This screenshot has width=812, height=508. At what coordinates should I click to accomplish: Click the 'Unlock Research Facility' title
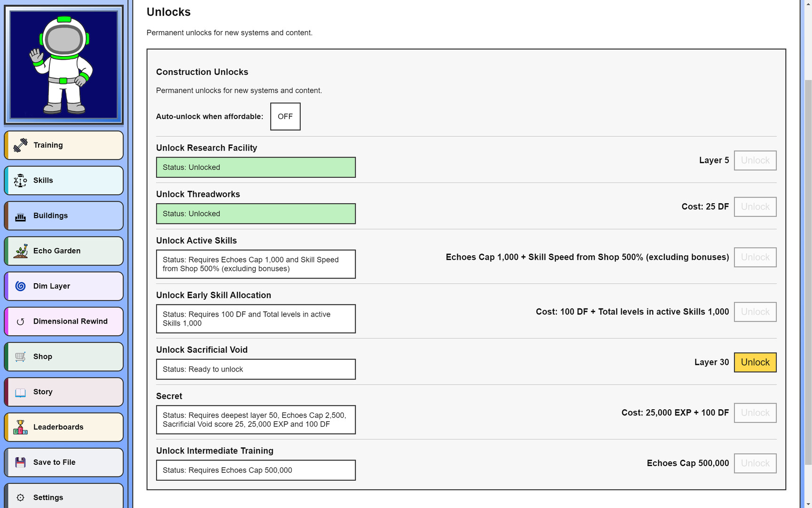tap(206, 148)
